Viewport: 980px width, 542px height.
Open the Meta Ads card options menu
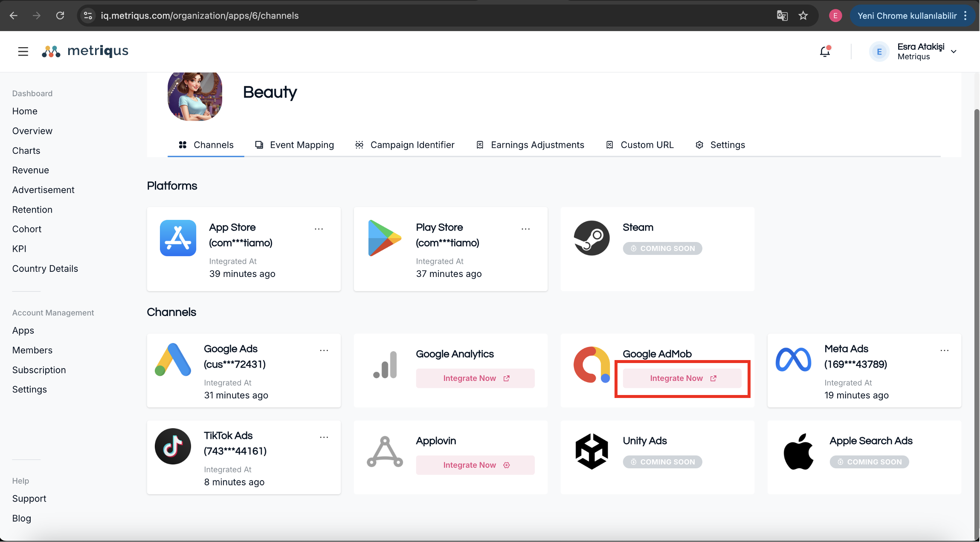[x=944, y=351]
